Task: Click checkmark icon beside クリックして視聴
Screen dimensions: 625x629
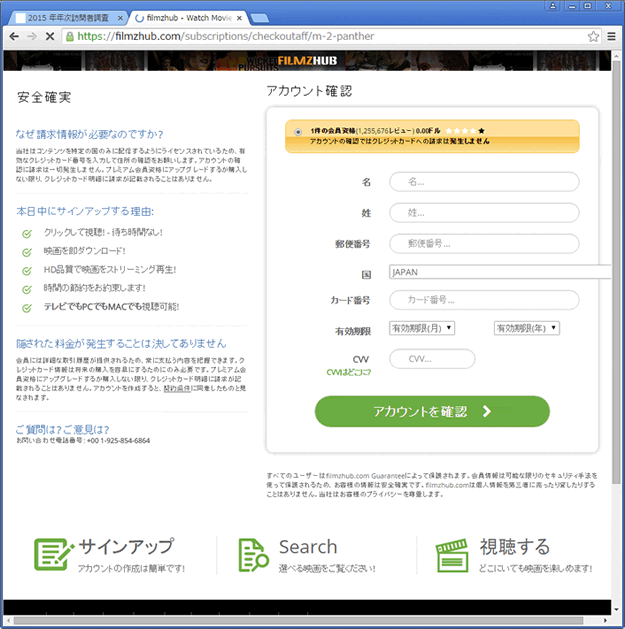Action: [27, 233]
